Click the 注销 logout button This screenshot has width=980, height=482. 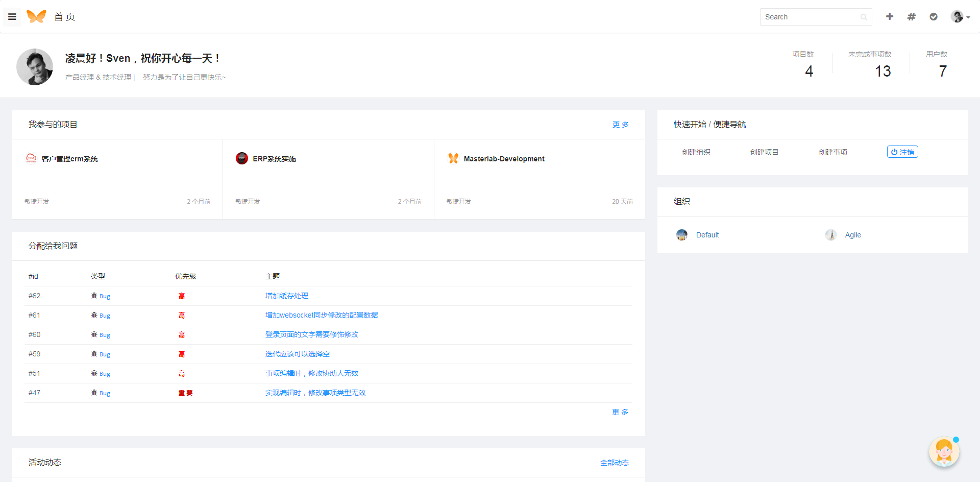pyautogui.click(x=902, y=152)
